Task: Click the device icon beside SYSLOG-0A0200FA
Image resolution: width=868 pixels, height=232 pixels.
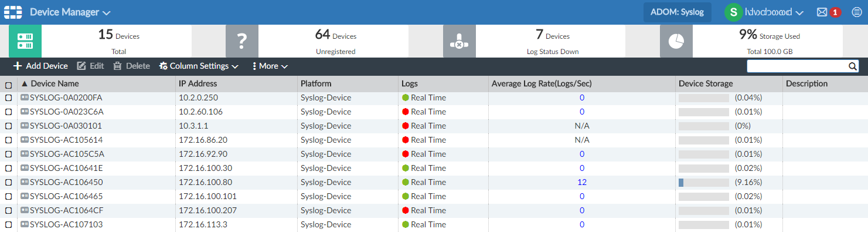Action: [25, 97]
